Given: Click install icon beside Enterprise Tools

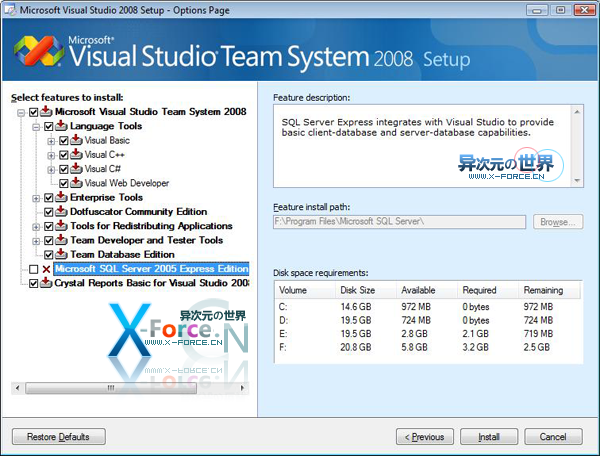Looking at the screenshot, I should pos(61,197).
